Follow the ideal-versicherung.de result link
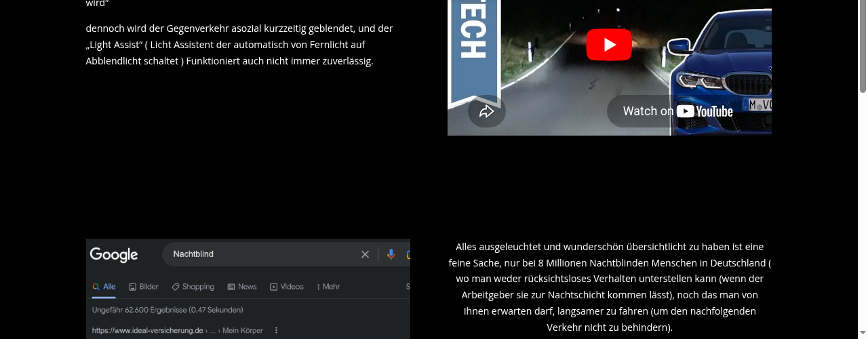This screenshot has height=339, width=868. pos(148,331)
